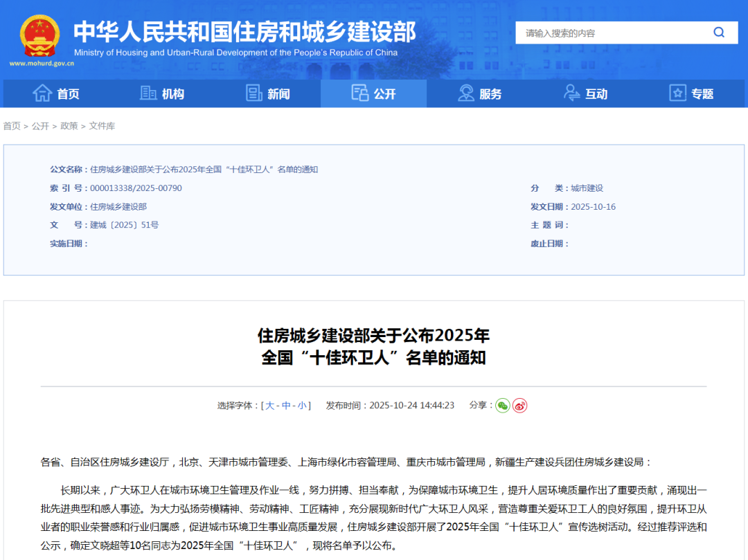
Task: Click the publish time 2025-10-24 14:44:23
Action: coord(411,406)
